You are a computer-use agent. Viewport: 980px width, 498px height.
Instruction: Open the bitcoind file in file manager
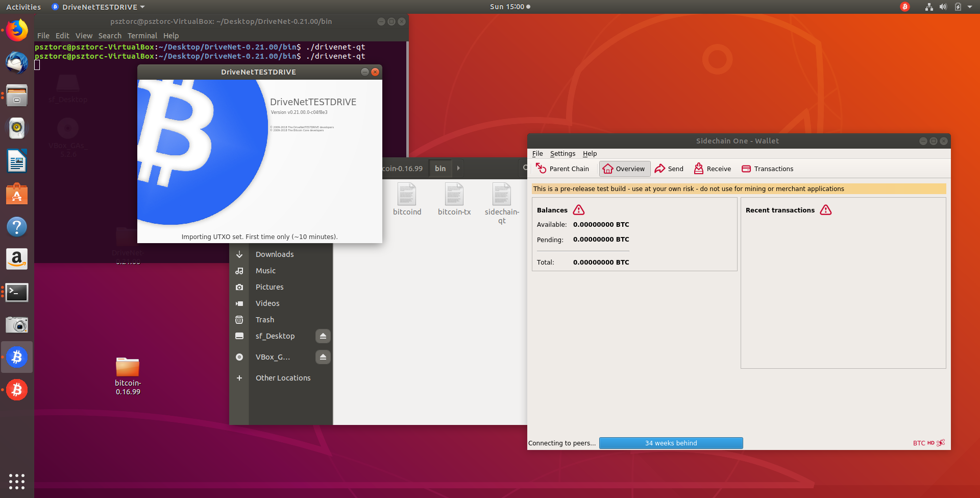[407, 199]
